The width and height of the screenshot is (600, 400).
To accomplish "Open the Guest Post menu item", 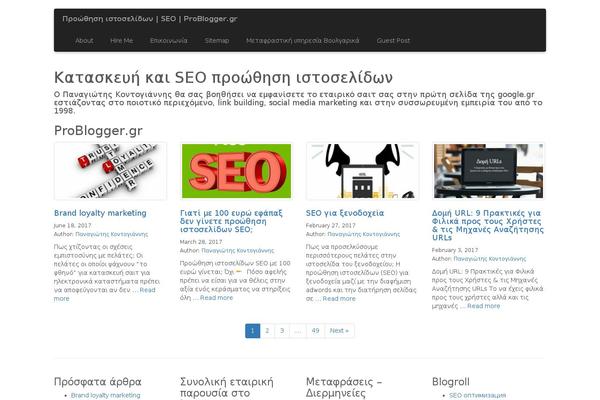I will tap(393, 41).
